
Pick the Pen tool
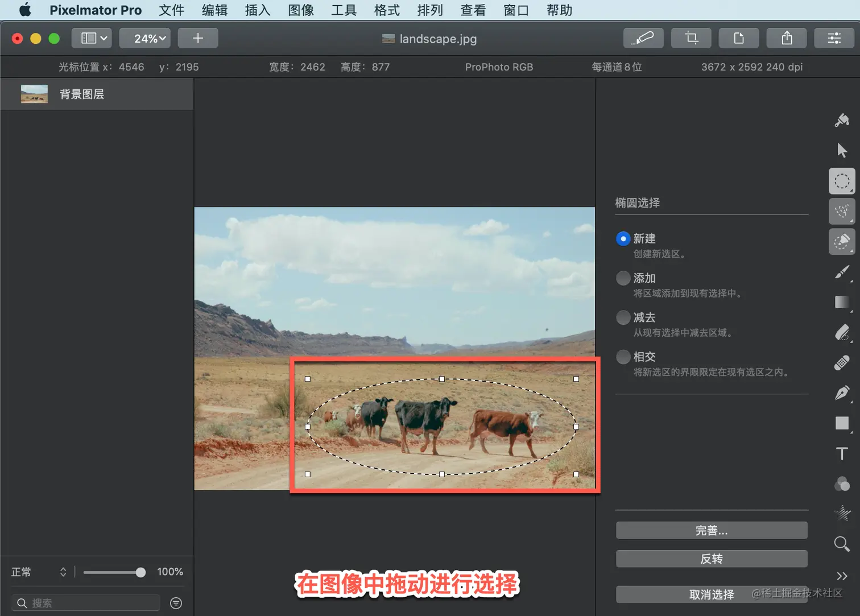coord(842,392)
